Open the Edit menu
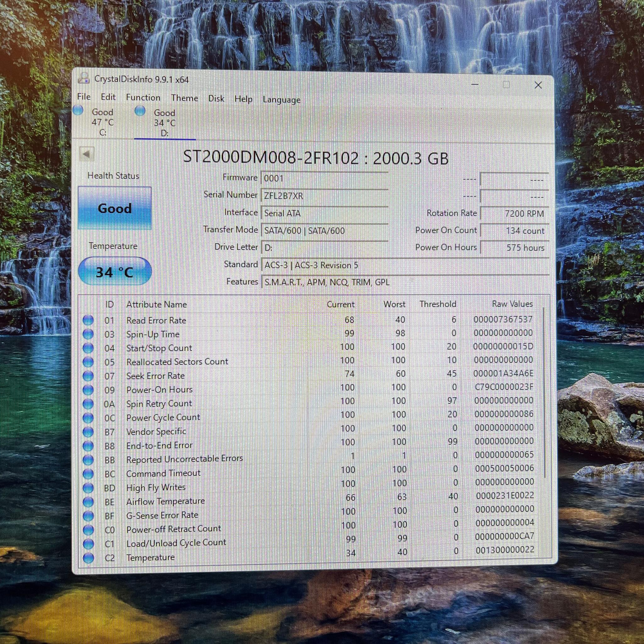 (108, 97)
